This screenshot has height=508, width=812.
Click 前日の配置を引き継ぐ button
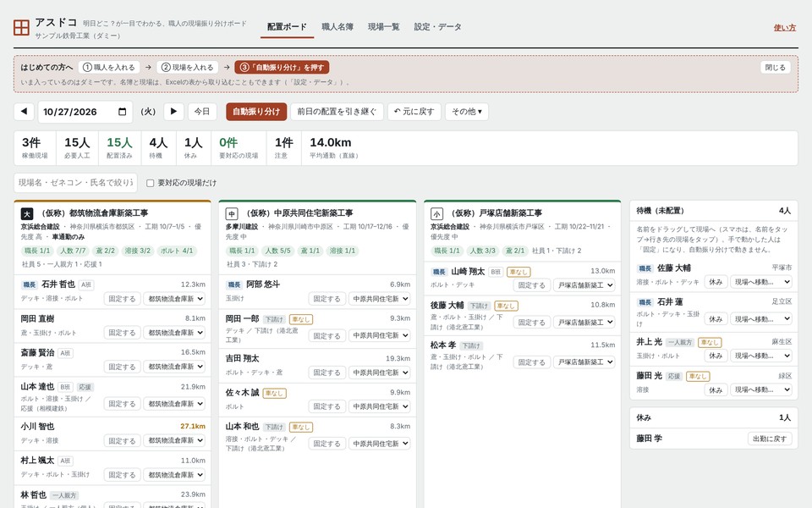[x=337, y=112]
